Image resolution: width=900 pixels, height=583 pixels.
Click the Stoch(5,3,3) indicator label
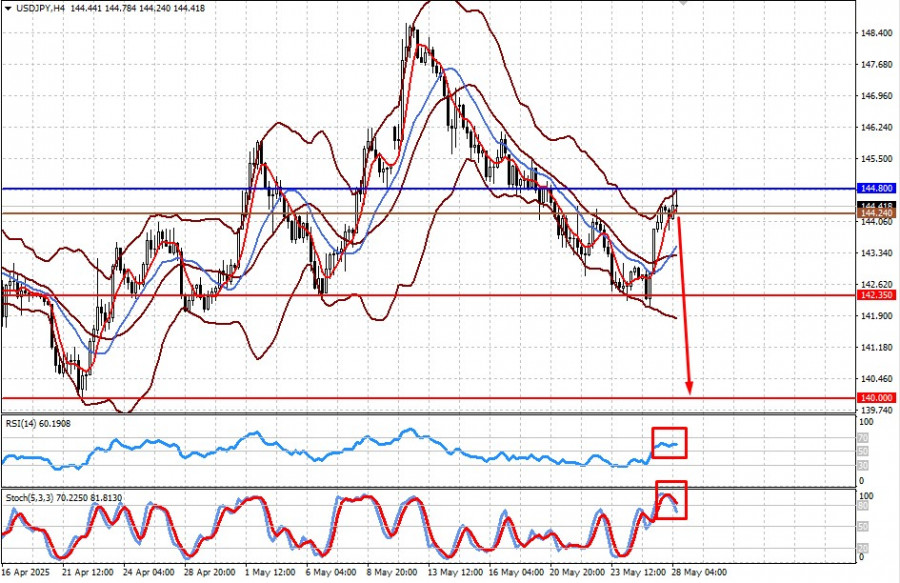[x=64, y=498]
